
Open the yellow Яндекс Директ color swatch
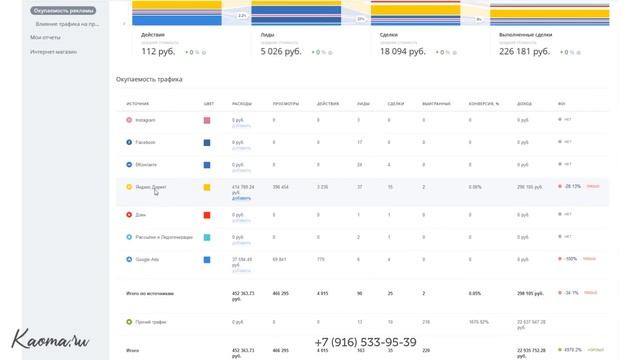(x=207, y=187)
